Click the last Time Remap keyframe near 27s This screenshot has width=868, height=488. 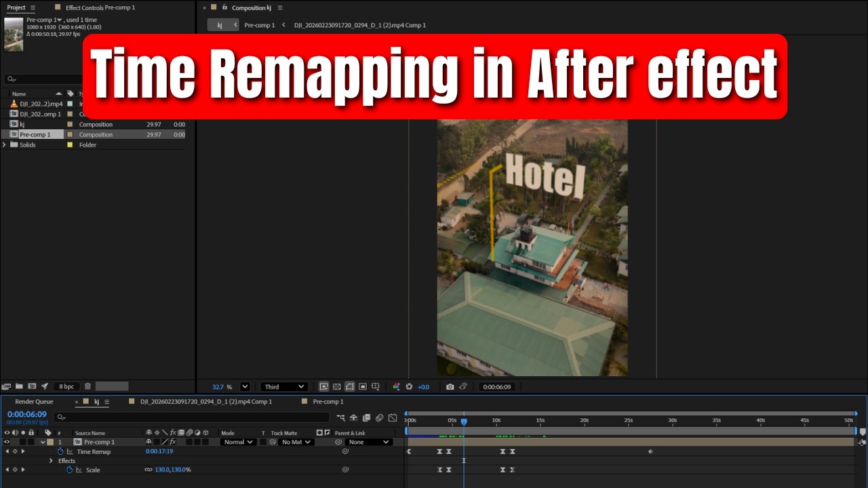click(x=650, y=451)
